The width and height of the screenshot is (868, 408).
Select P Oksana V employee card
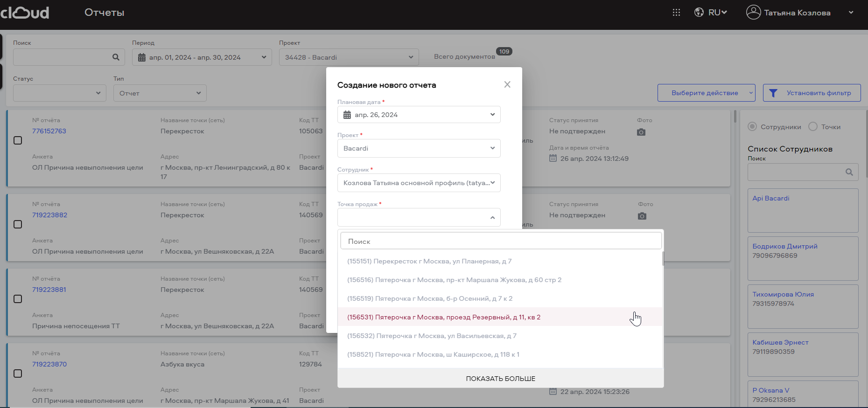pyautogui.click(x=803, y=394)
